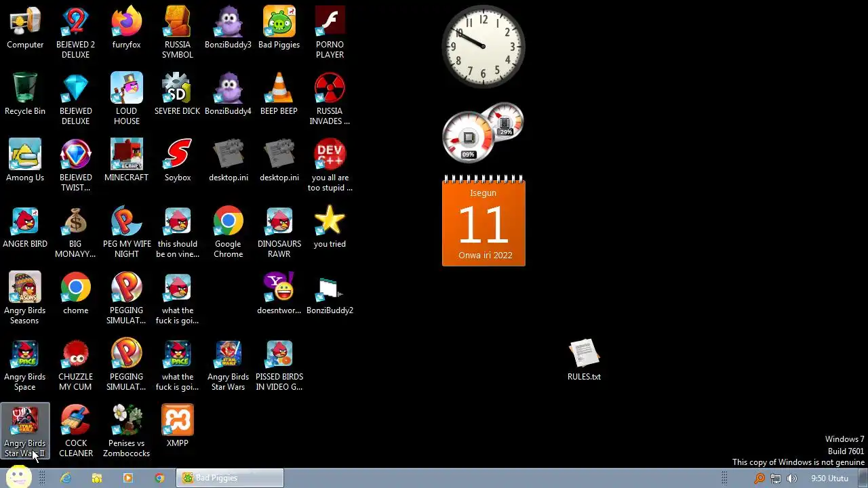Select the Penises vs Zombocks icon

127,431
